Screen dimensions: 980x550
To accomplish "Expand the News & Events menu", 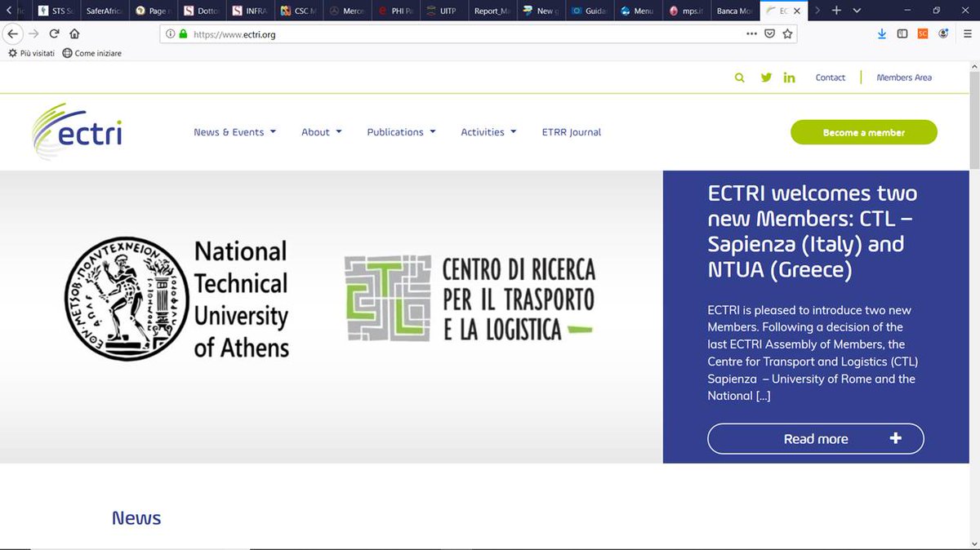I will (x=234, y=132).
